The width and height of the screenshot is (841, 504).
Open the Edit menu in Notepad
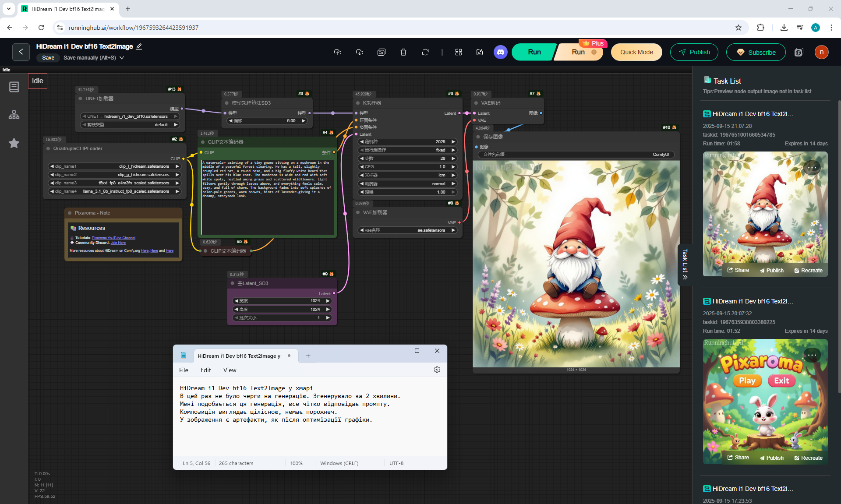[x=205, y=370]
